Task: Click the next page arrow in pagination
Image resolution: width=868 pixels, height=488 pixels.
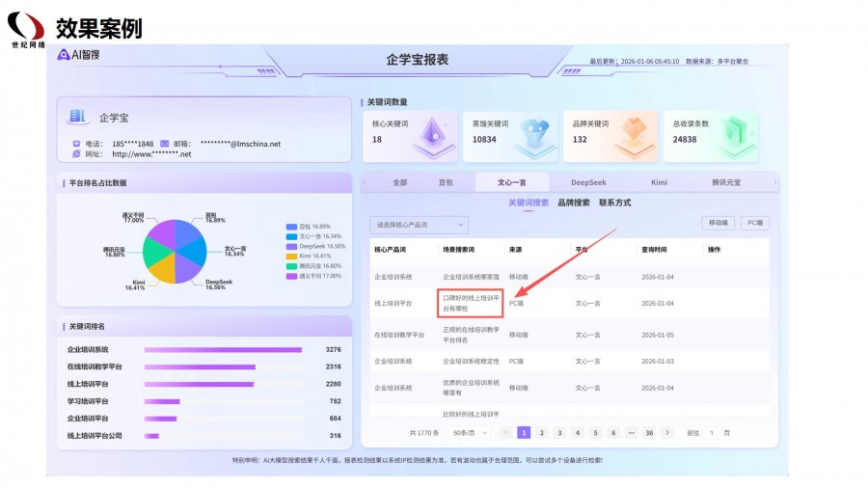Action: pos(667,433)
